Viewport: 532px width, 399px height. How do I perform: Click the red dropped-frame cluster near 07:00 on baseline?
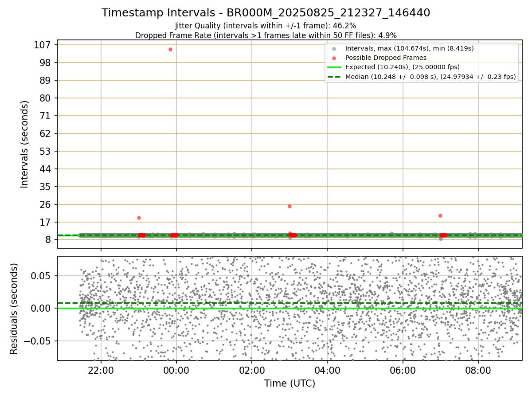(x=443, y=235)
